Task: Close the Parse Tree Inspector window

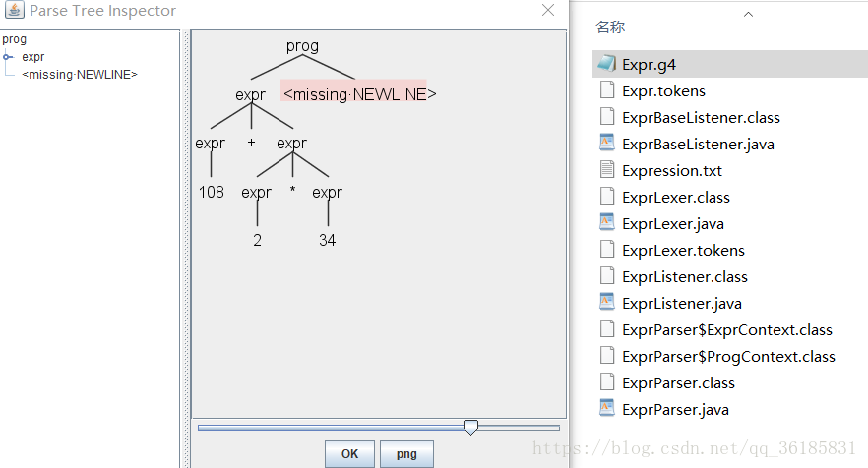Action: pos(548,10)
